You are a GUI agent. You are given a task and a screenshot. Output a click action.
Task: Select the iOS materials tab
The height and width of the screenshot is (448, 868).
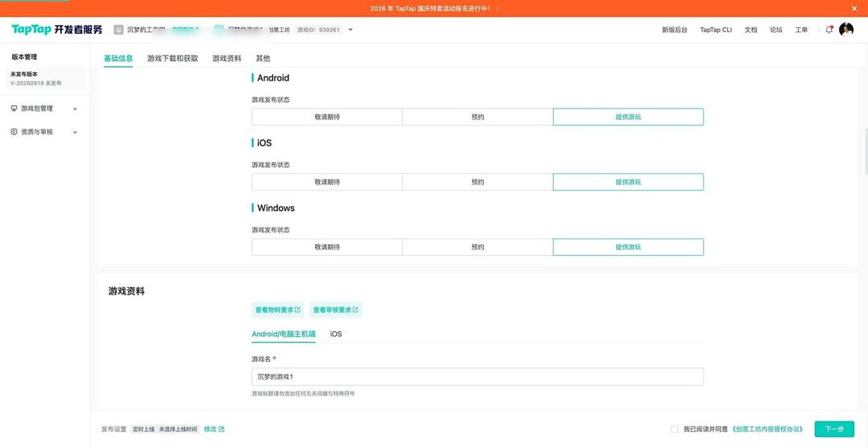tap(336, 334)
